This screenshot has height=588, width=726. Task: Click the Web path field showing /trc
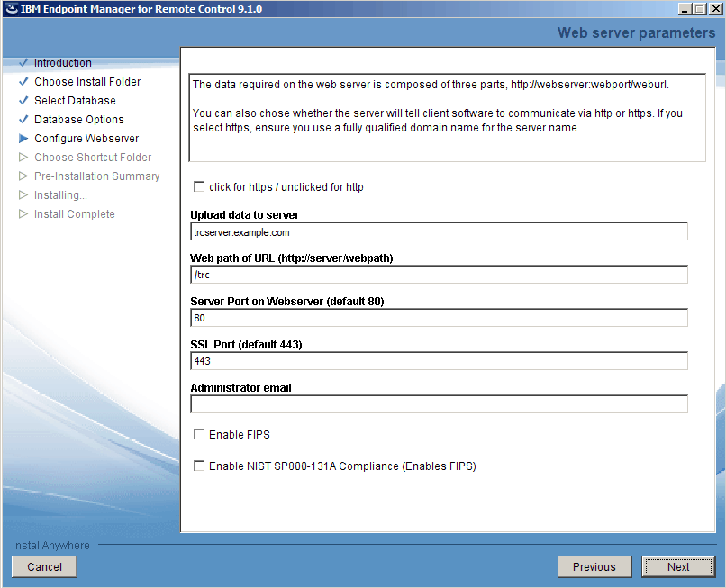(x=439, y=274)
